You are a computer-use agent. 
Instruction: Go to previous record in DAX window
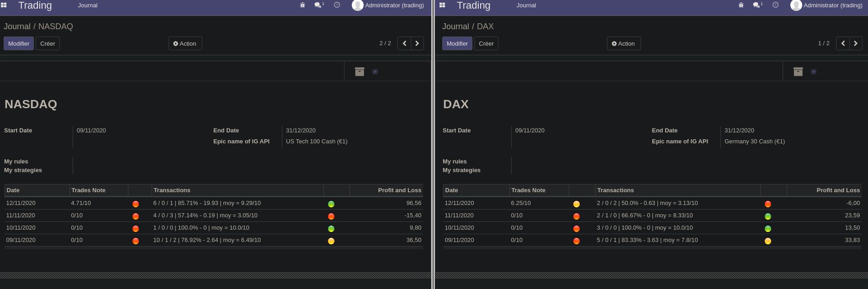click(843, 43)
